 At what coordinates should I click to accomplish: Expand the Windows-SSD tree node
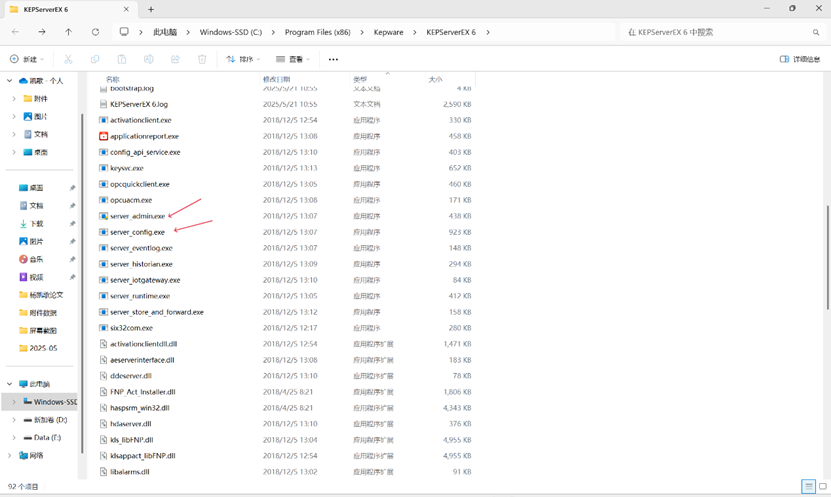pyautogui.click(x=14, y=402)
